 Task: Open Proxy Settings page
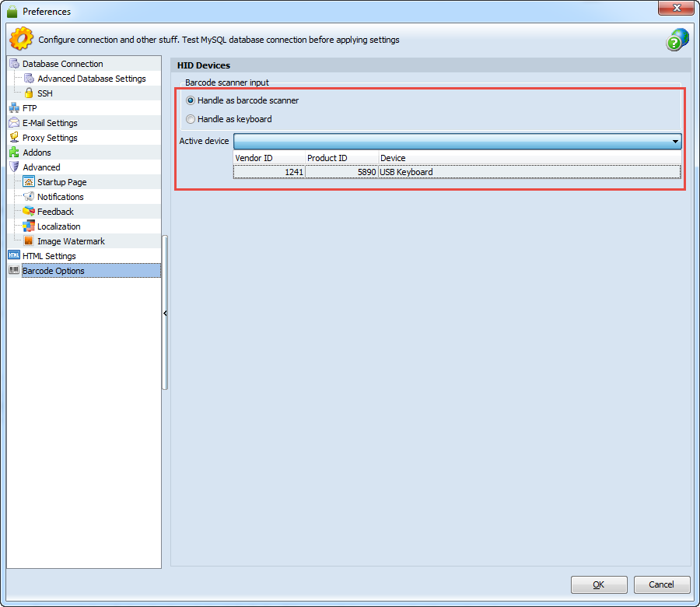(50, 138)
